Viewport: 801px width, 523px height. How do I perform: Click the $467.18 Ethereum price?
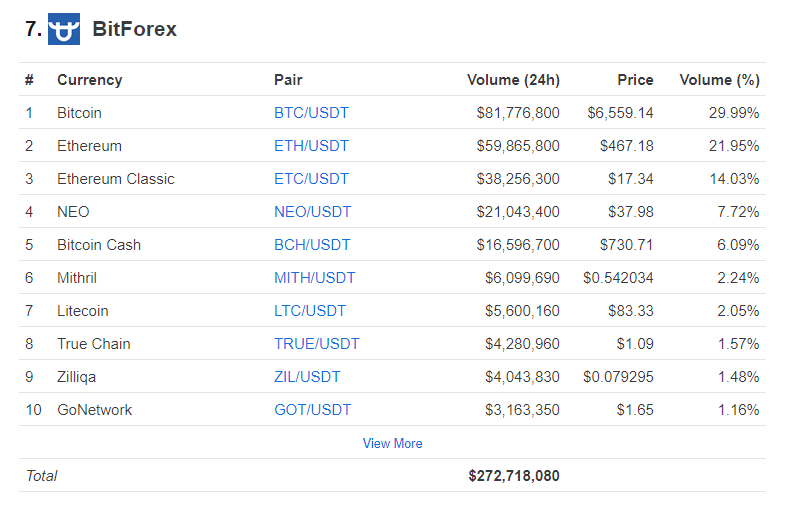pos(627,146)
